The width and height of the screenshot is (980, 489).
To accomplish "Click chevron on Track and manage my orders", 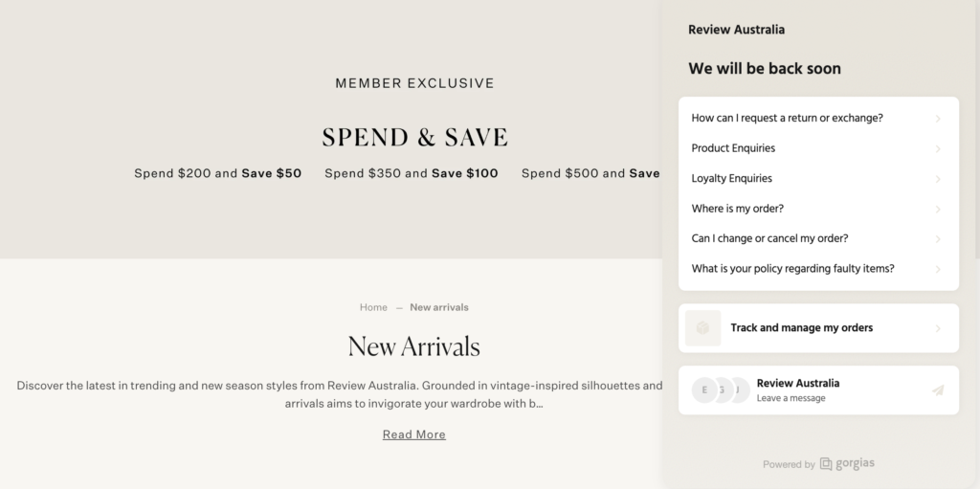I will pyautogui.click(x=938, y=328).
